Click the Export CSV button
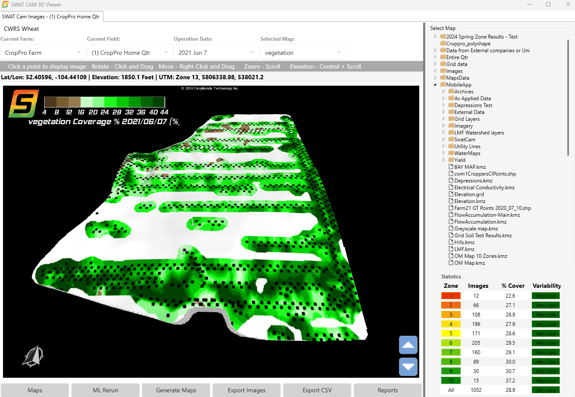 tap(317, 390)
